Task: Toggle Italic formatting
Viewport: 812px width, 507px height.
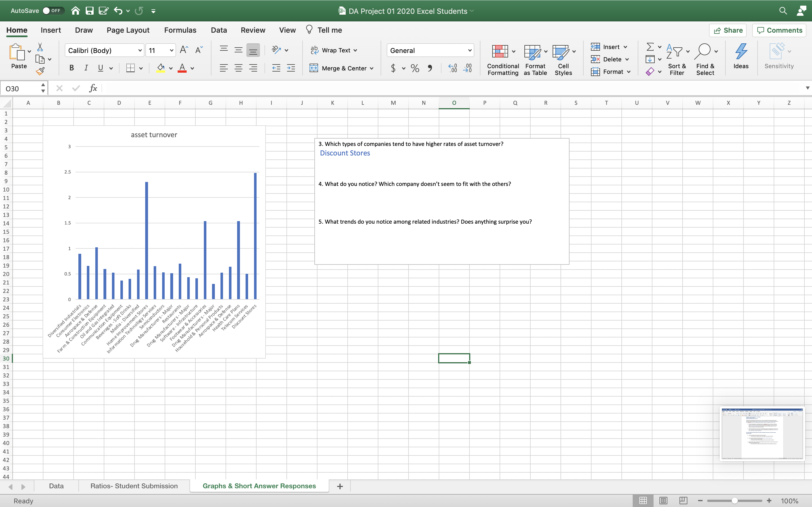Action: coord(86,68)
